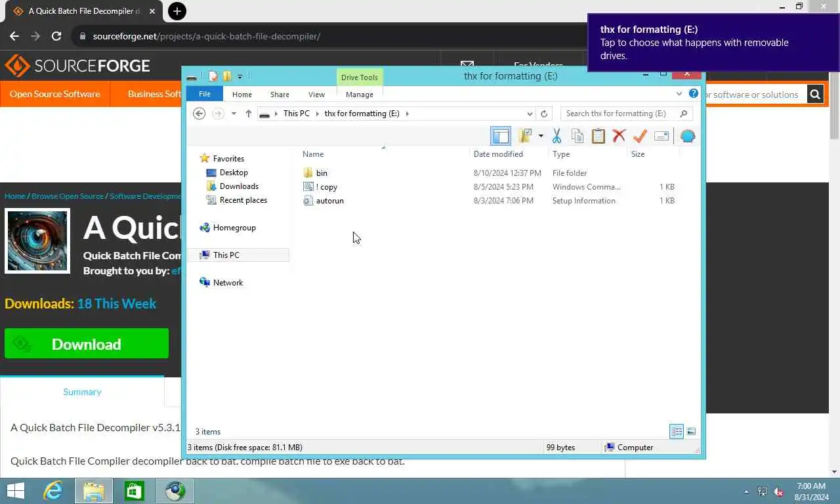The image size is (840, 504).
Task: Toggle the preview pane toolbar button
Action: [501, 136]
